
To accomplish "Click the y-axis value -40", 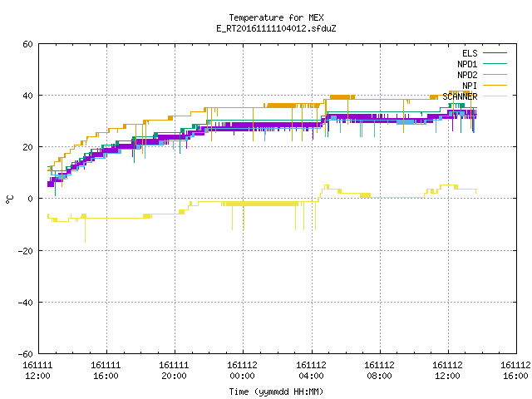I will point(26,303).
